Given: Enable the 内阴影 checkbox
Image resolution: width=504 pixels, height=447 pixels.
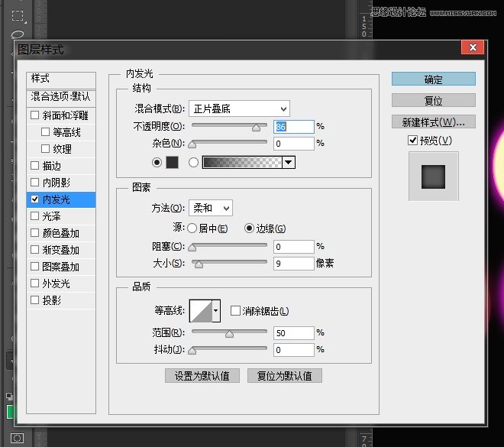Looking at the screenshot, I should (34, 183).
